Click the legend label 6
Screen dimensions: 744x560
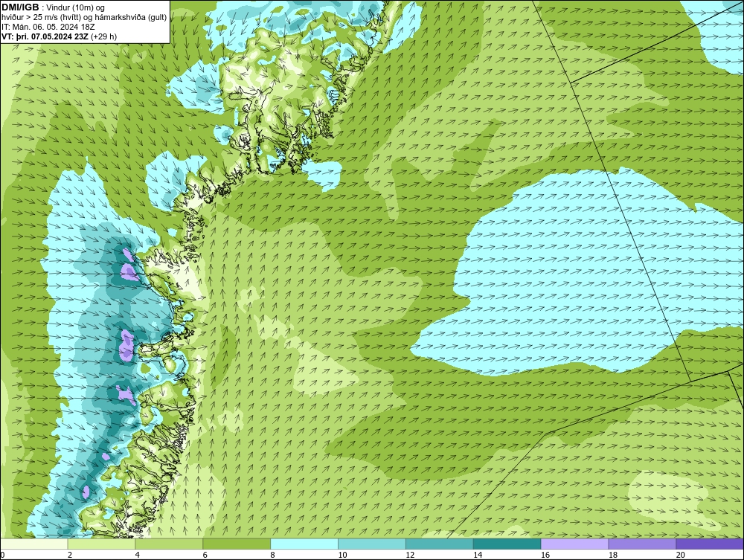click(x=205, y=555)
